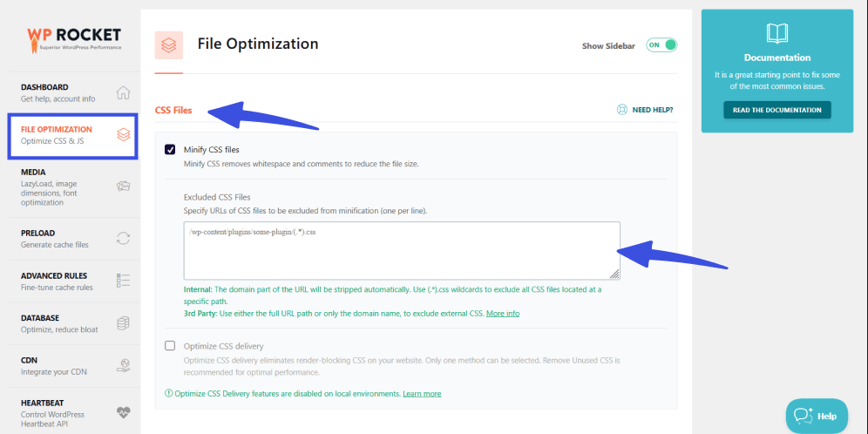Click the Preload refresh arrows icon
The height and width of the screenshot is (434, 868).
[123, 238]
